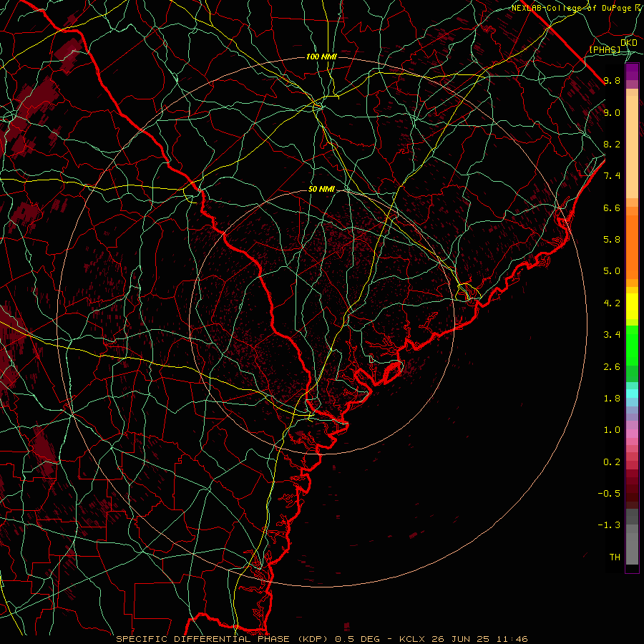The width and height of the screenshot is (644, 644).
Task: Pick the gray segment at the bottom of the color bar
Action: pos(632,545)
